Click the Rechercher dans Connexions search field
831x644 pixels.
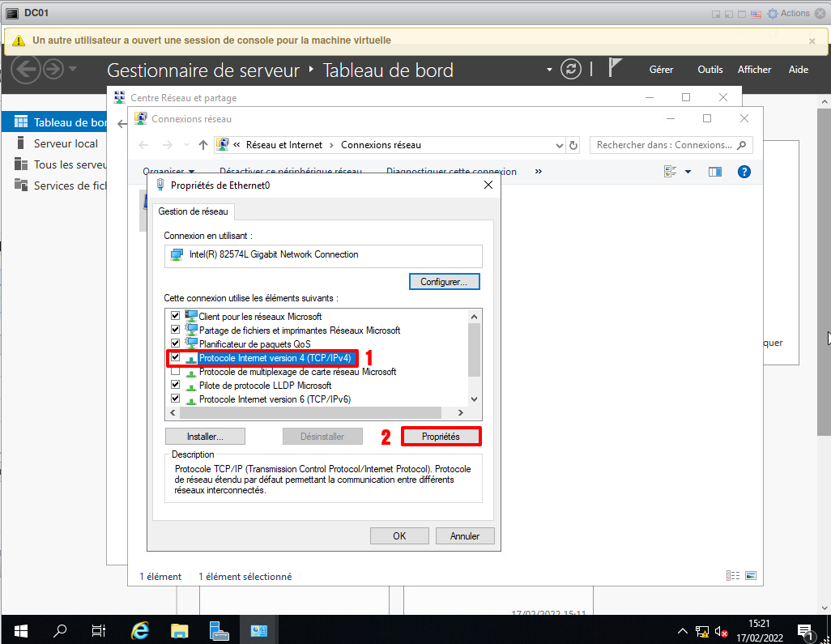pos(664,145)
